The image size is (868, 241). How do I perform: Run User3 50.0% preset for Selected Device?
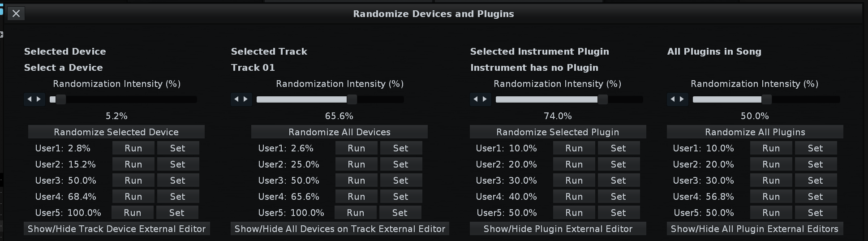pyautogui.click(x=133, y=181)
